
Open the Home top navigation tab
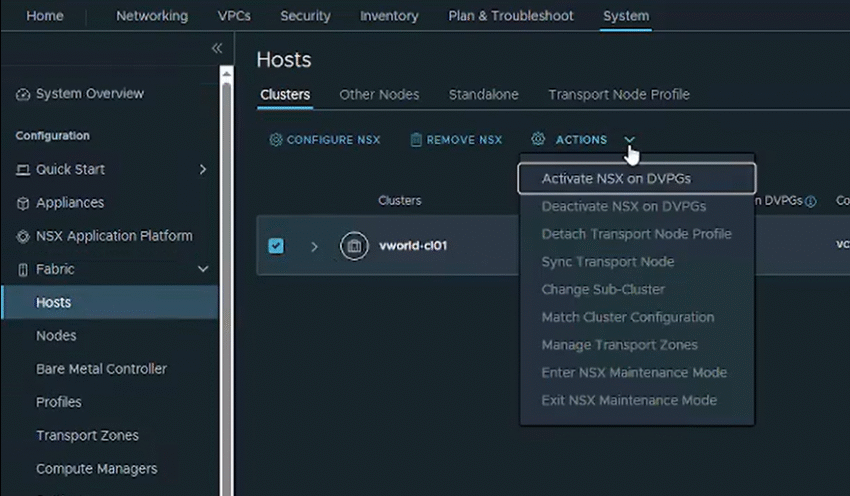point(45,16)
